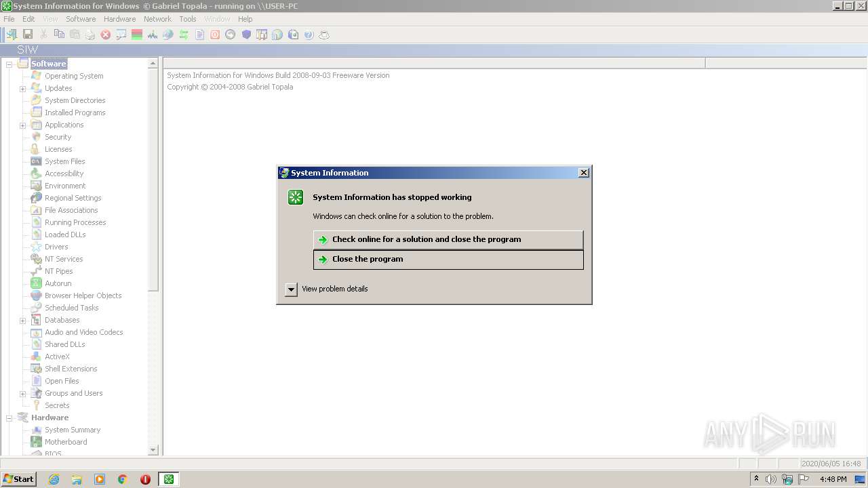Image resolution: width=868 pixels, height=488 pixels.
Task: Launch Internet Explorer from taskbar
Action: 54,479
